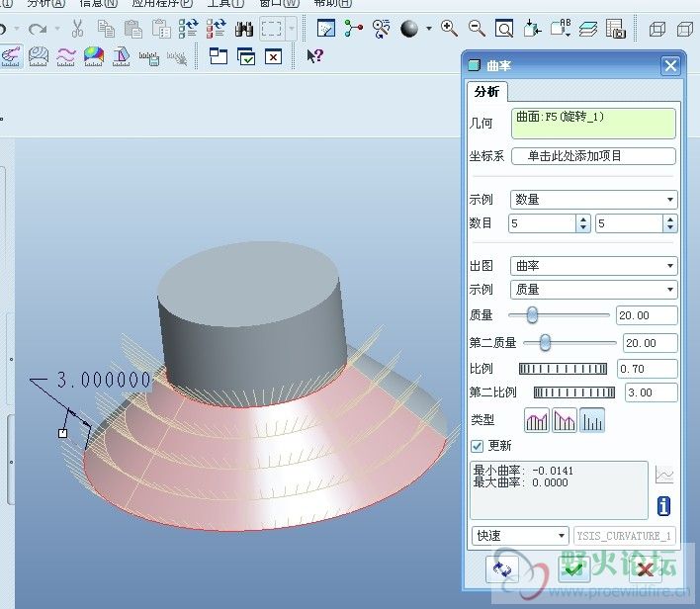Click the Repaint screen icon
Image resolution: width=700 pixels, height=609 pixels.
pyautogui.click(x=326, y=28)
